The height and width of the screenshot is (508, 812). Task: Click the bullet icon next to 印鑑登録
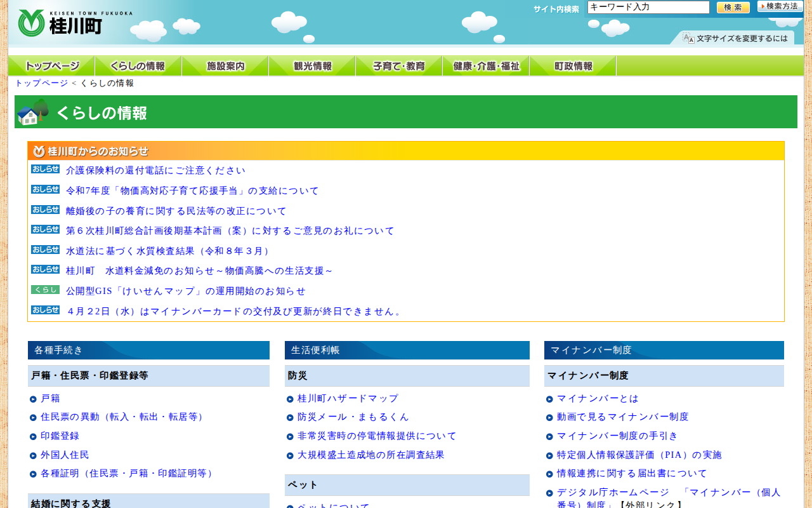coord(33,436)
